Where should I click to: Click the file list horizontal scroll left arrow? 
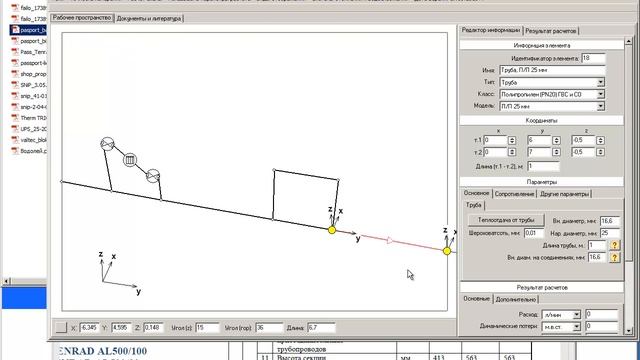coord(7,281)
